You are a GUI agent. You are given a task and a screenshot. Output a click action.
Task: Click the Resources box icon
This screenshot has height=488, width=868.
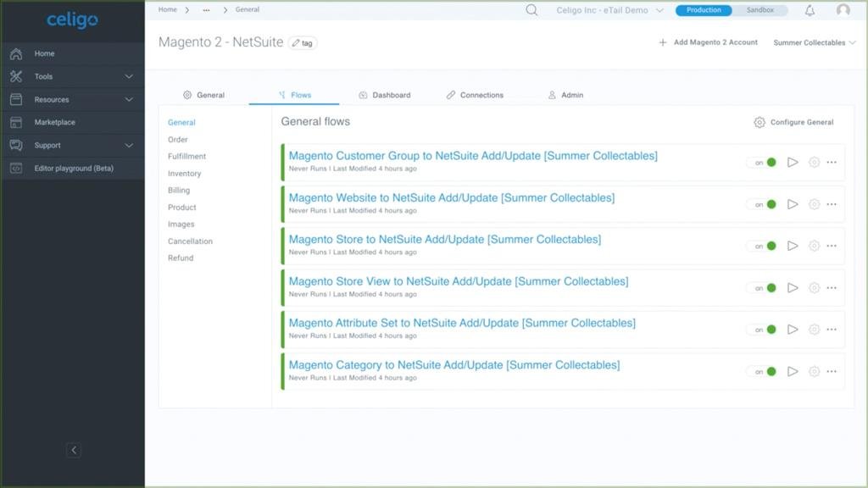[16, 100]
